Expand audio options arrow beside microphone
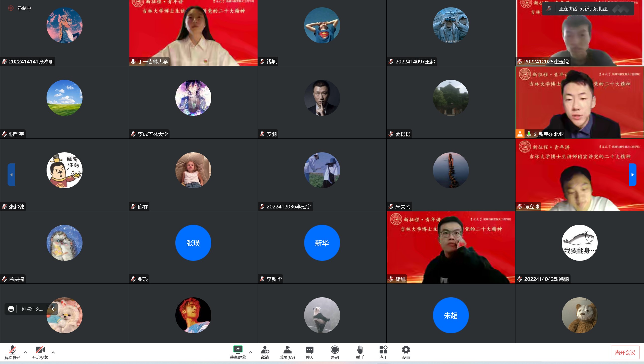This screenshot has width=644, height=364. coord(25,352)
